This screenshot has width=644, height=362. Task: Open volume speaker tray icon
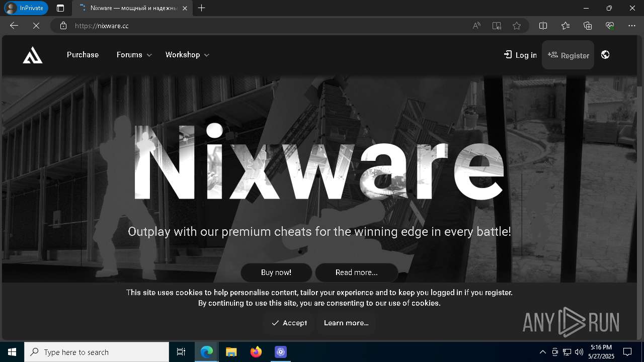pyautogui.click(x=579, y=352)
